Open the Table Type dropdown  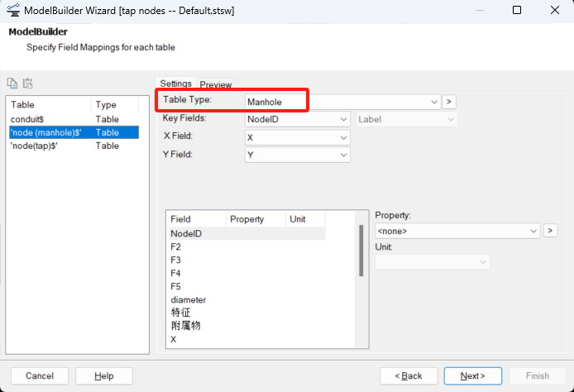[342, 102]
